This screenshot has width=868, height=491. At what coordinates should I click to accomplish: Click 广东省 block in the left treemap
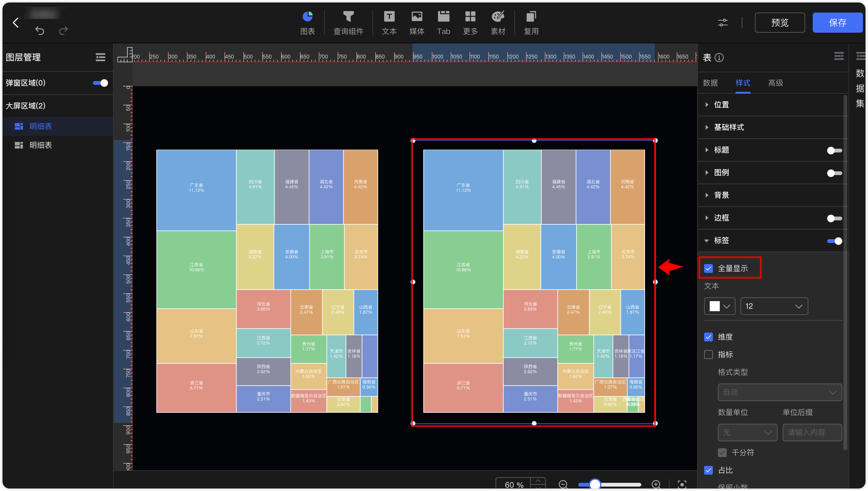tap(196, 190)
